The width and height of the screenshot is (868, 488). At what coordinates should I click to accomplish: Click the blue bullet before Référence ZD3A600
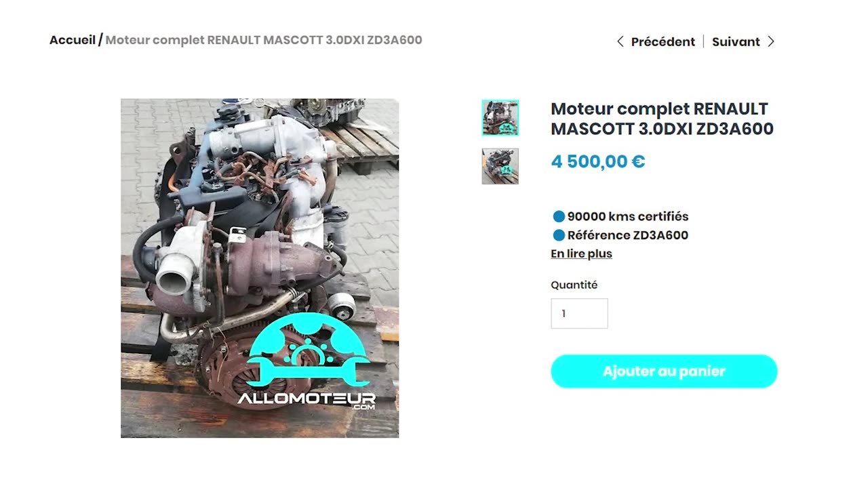(559, 236)
